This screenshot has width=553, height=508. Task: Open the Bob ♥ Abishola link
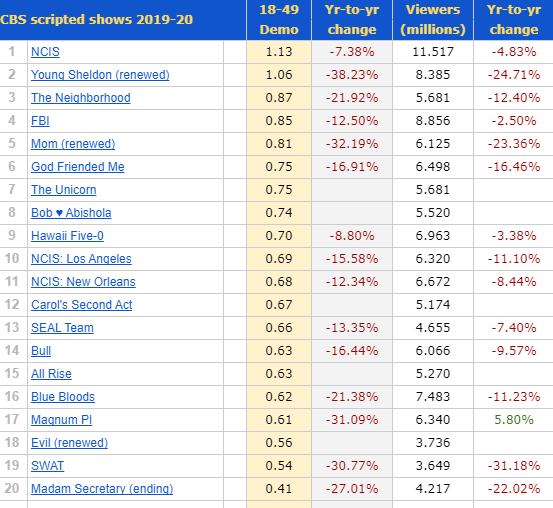point(71,213)
